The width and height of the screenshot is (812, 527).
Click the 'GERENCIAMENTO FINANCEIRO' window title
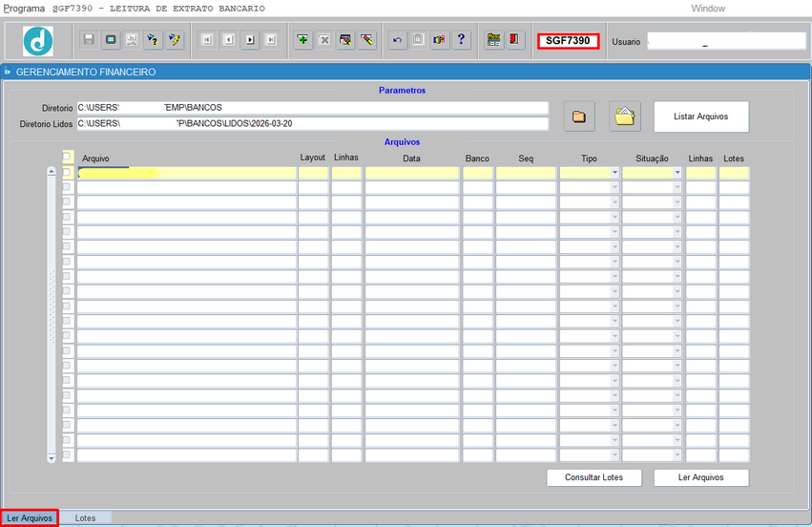86,72
